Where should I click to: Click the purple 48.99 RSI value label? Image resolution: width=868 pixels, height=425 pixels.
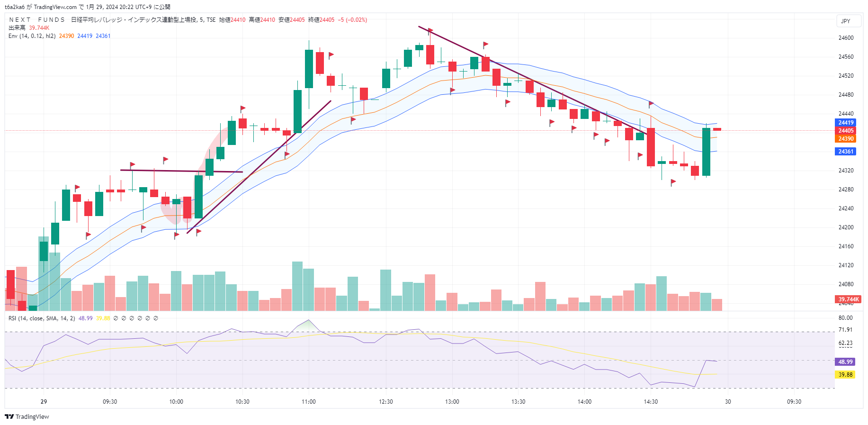pyautogui.click(x=845, y=362)
